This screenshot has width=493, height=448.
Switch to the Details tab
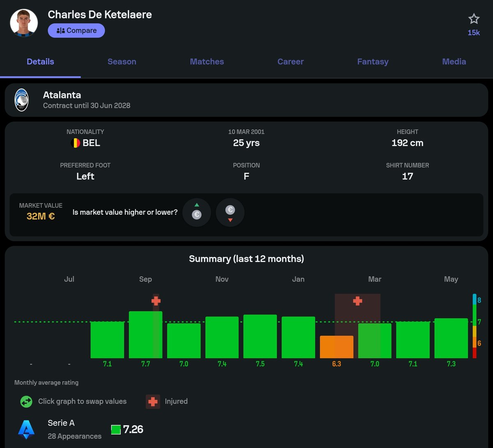click(x=40, y=62)
